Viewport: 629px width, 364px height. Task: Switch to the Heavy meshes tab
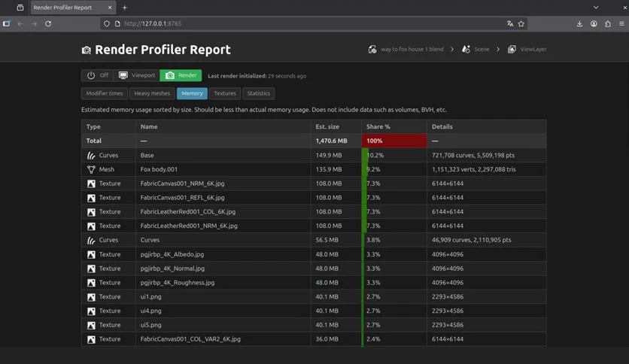click(152, 93)
